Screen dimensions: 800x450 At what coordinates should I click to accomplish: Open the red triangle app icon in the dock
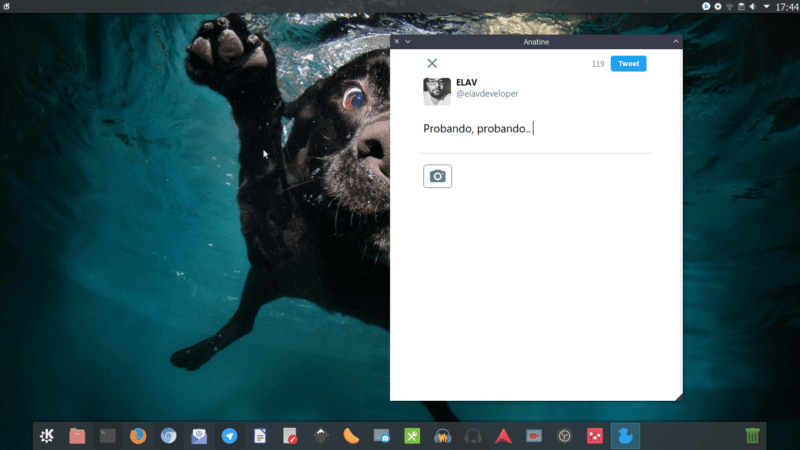click(x=504, y=436)
